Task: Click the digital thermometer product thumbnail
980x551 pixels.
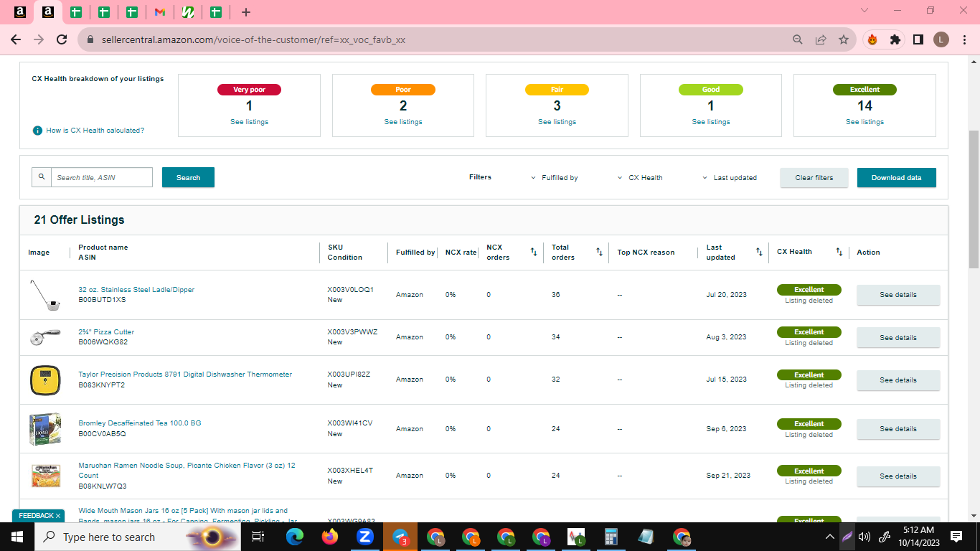Action: click(x=44, y=380)
